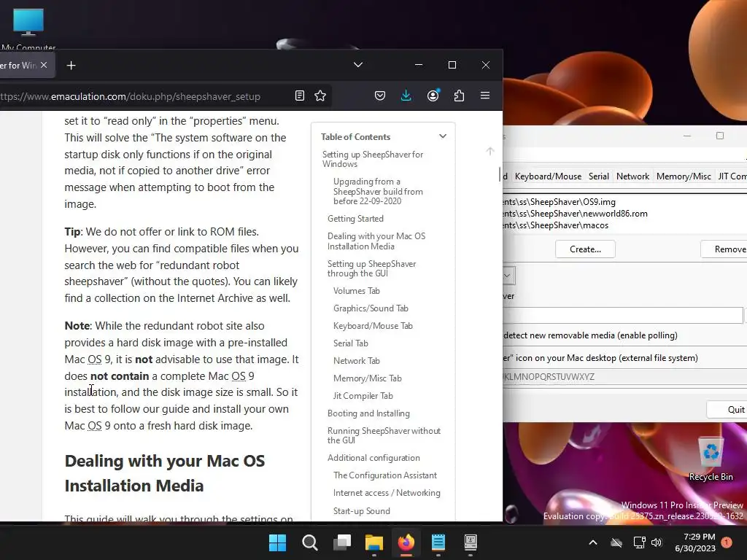Go to Network Tab link in contents
Screen dimensions: 747x560
point(356,361)
